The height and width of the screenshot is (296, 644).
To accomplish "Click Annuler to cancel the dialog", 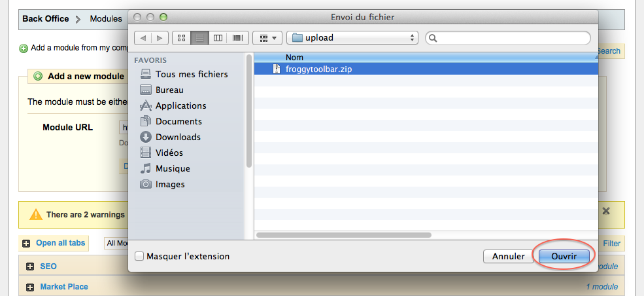I will [508, 256].
